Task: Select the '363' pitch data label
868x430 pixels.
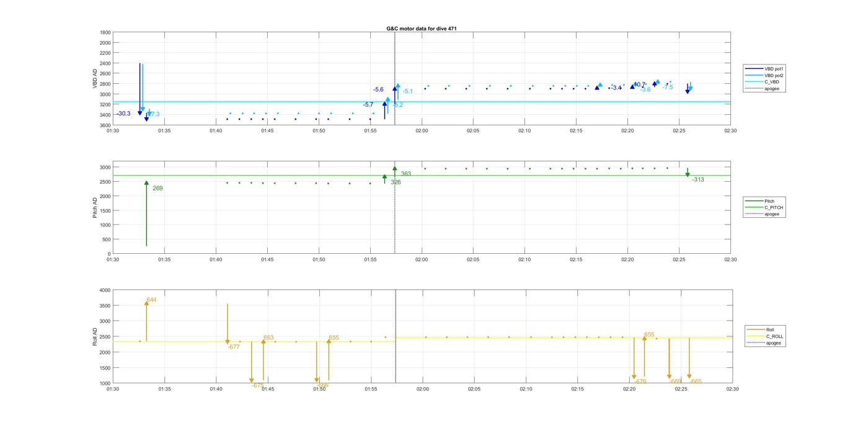Action: [x=405, y=174]
